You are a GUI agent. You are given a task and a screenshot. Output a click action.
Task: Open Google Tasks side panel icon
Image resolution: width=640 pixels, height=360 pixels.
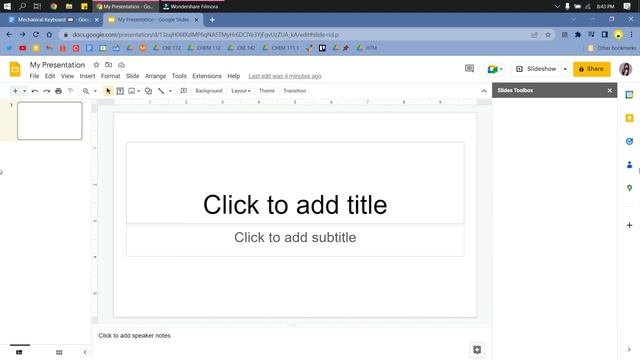tap(629, 141)
